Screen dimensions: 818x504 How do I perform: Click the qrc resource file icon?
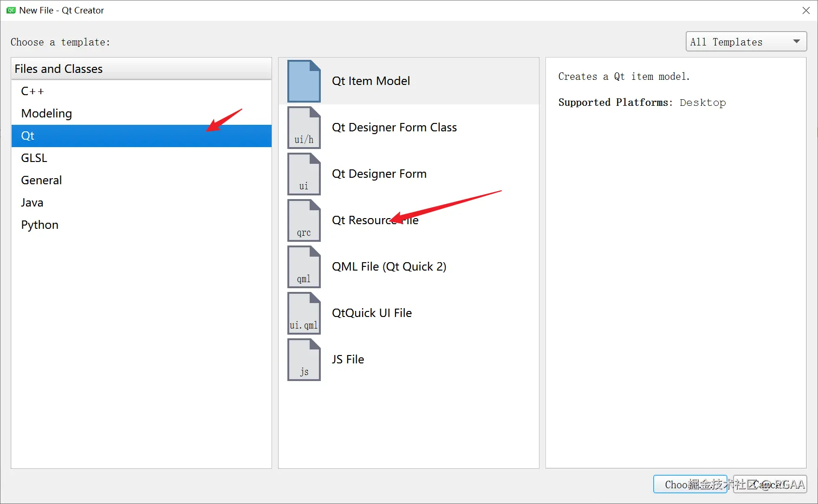pyautogui.click(x=304, y=220)
